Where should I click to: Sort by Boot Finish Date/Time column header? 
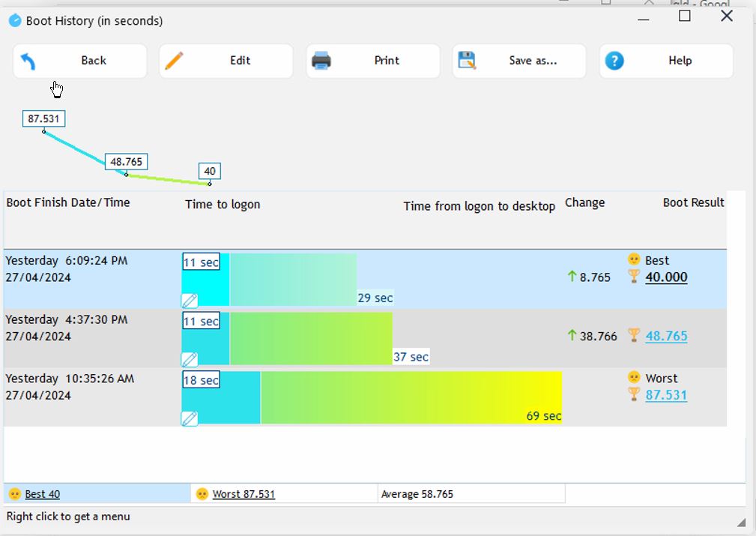68,202
